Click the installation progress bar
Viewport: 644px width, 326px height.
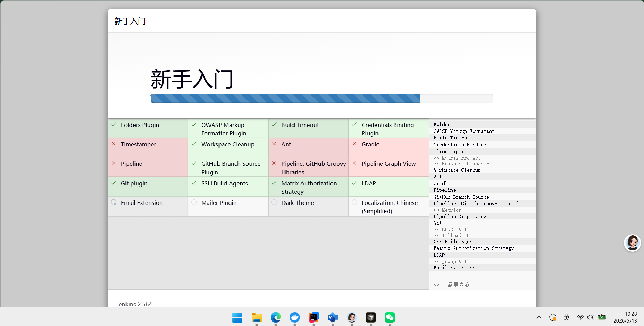(x=321, y=99)
